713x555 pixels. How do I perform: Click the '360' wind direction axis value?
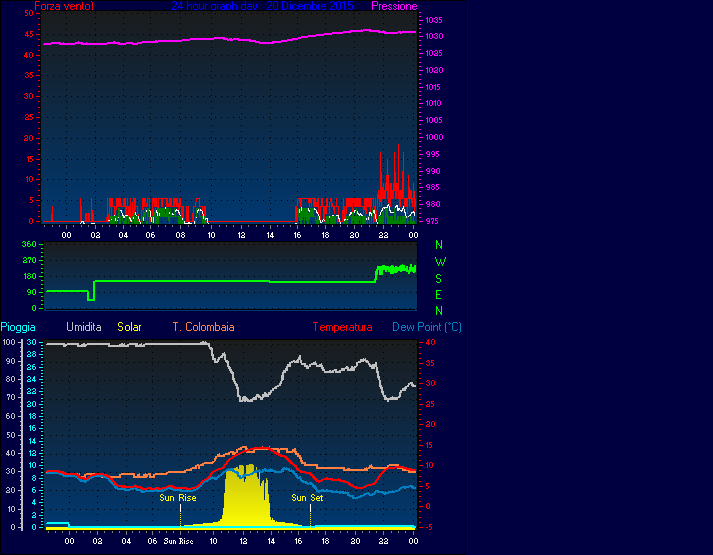click(29, 245)
